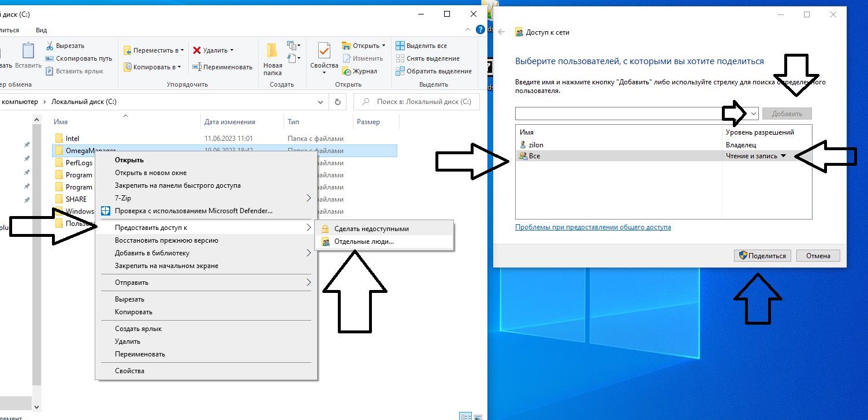Expand the address bar history dropdown

coord(321,102)
